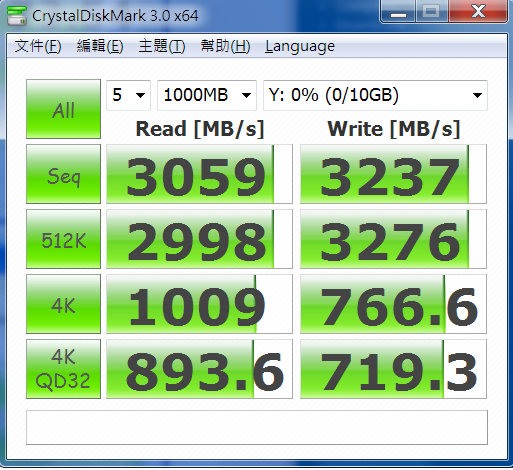Expand the test size dropdown showing 1000MB
Screen dimensions: 513x470
point(207,95)
